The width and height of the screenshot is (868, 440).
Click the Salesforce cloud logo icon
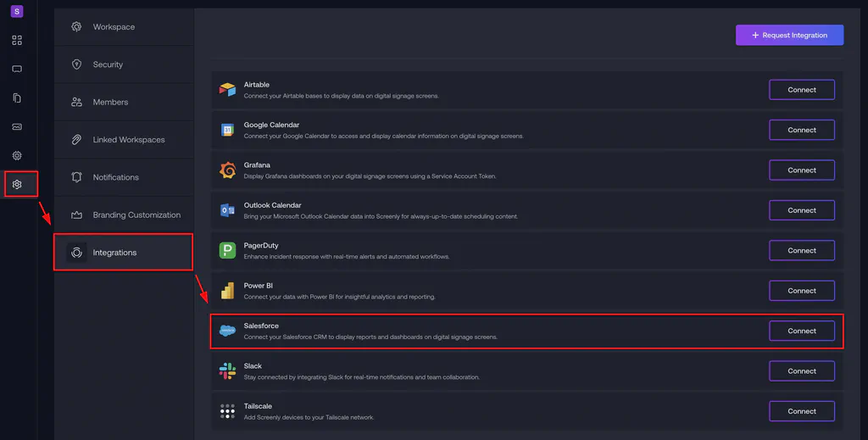(227, 331)
